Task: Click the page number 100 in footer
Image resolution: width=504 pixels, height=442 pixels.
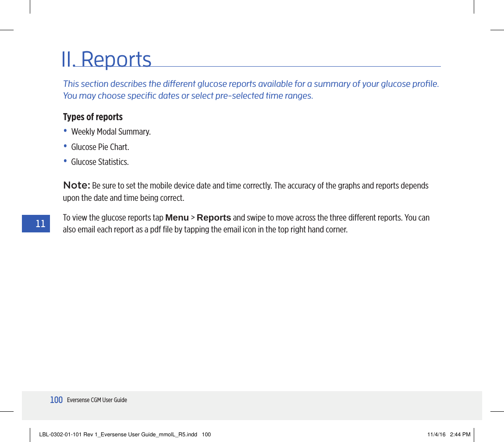Action: 56,400
